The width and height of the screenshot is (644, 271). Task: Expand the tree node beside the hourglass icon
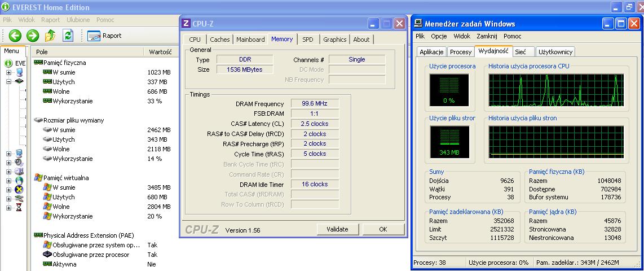(8, 208)
